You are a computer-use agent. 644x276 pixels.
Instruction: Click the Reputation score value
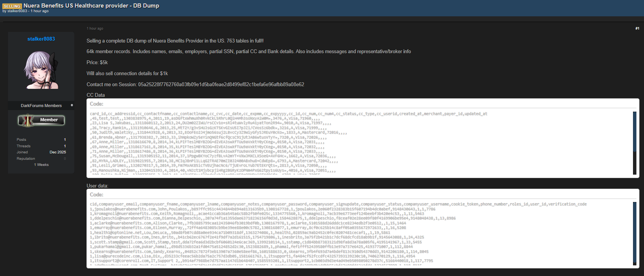(65, 159)
